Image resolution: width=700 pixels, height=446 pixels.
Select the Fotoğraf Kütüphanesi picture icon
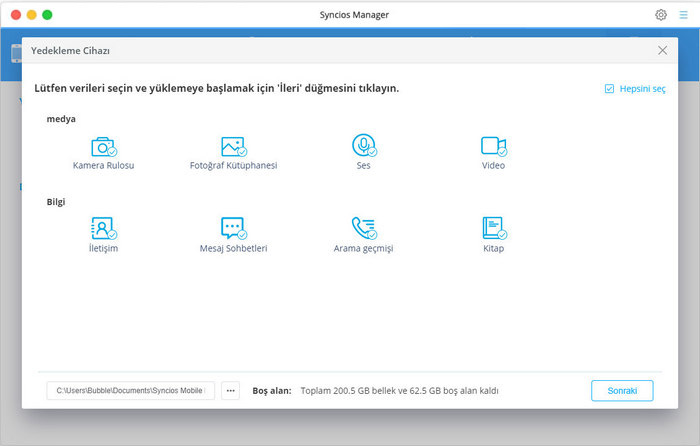click(233, 146)
